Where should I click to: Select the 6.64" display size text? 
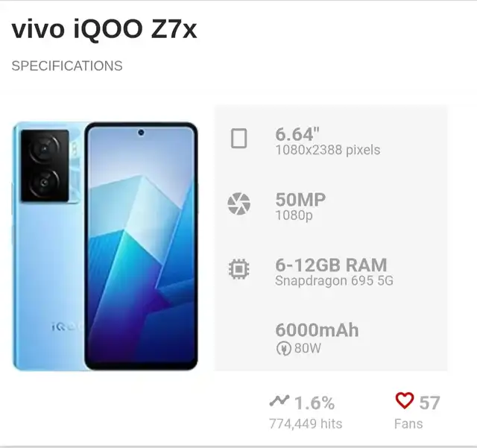coord(297,134)
